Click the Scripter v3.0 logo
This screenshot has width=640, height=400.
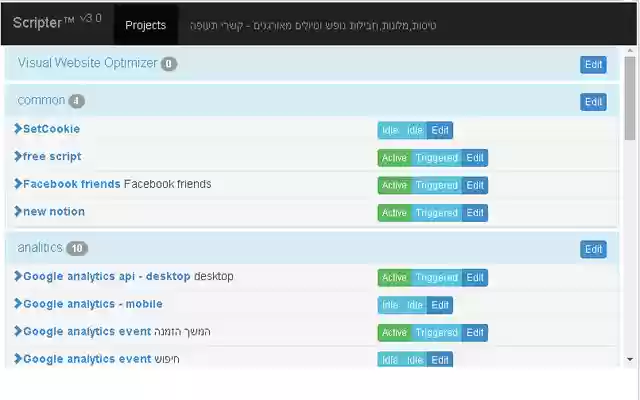click(57, 22)
